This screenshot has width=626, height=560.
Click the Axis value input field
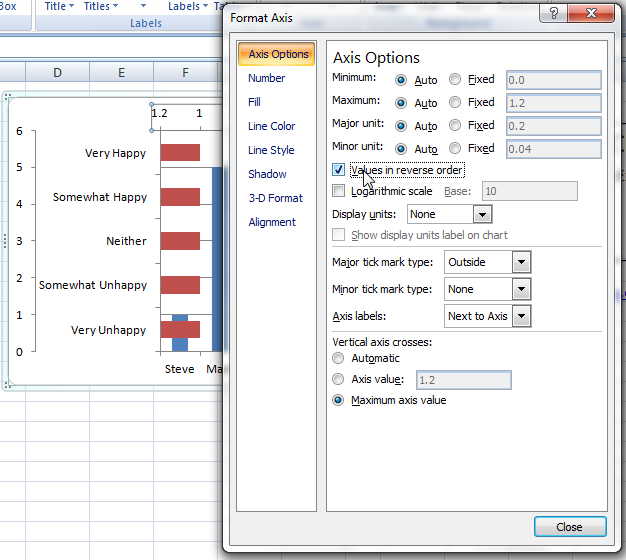[464, 380]
